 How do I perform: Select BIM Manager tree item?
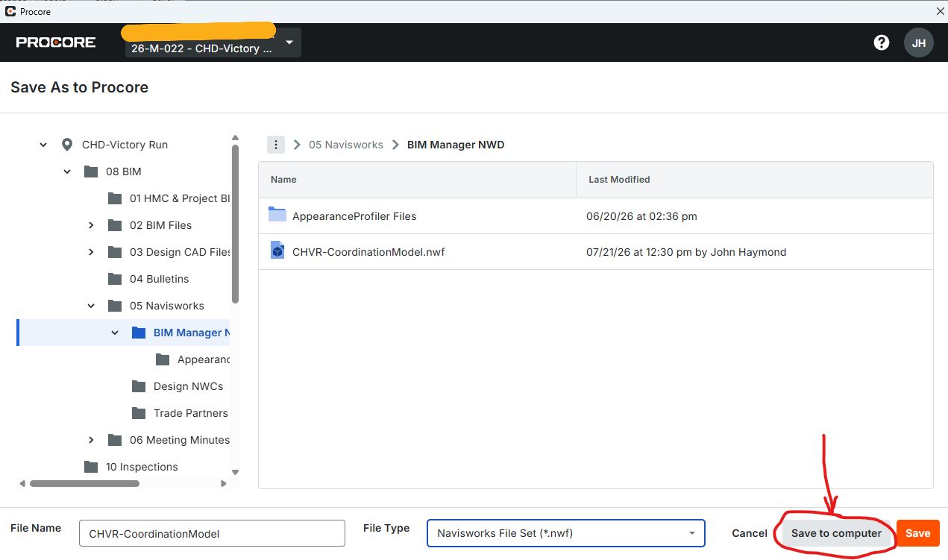click(x=191, y=333)
